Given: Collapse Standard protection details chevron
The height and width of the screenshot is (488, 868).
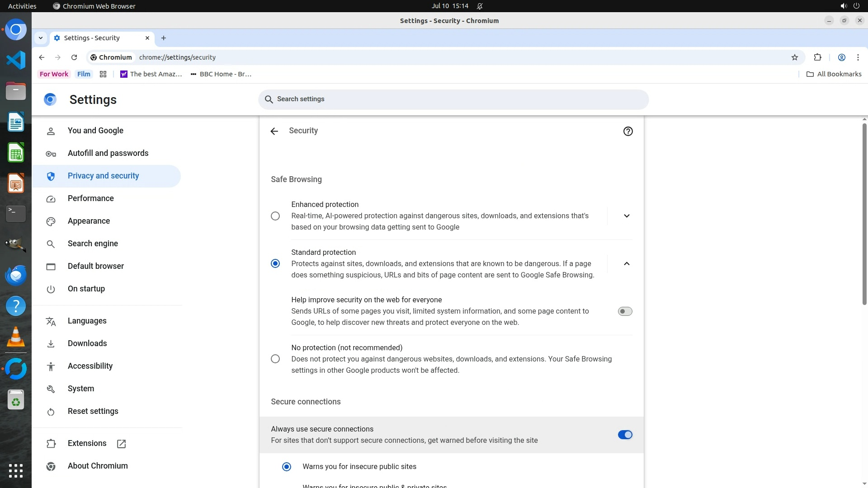Looking at the screenshot, I should [626, 264].
